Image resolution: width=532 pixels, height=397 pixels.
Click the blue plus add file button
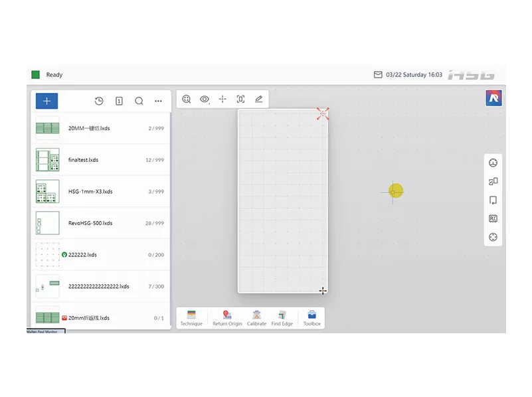(x=46, y=101)
